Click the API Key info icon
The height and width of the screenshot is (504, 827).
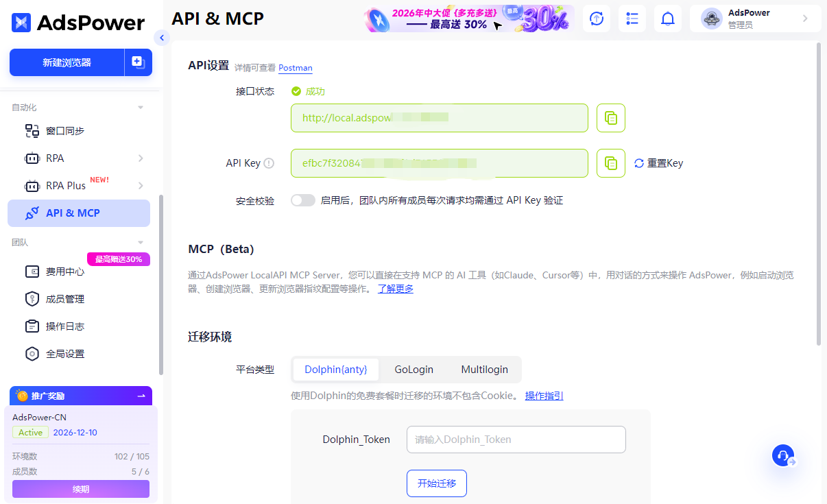tap(269, 163)
